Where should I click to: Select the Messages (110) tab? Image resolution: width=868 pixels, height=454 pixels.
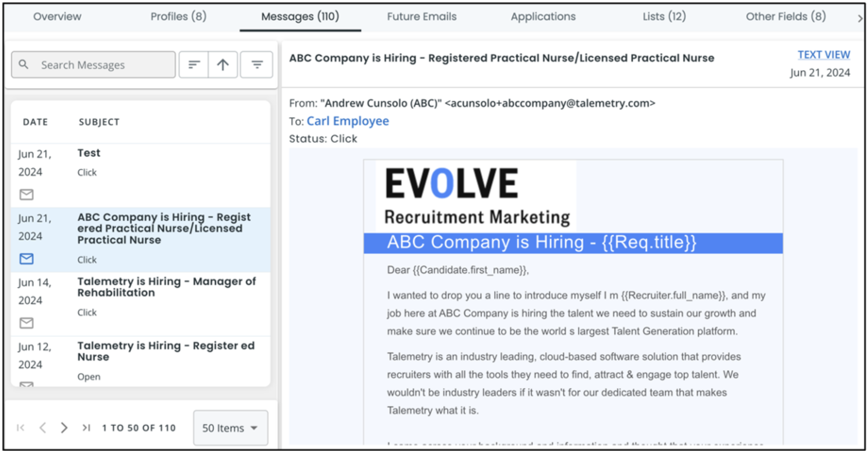point(300,16)
